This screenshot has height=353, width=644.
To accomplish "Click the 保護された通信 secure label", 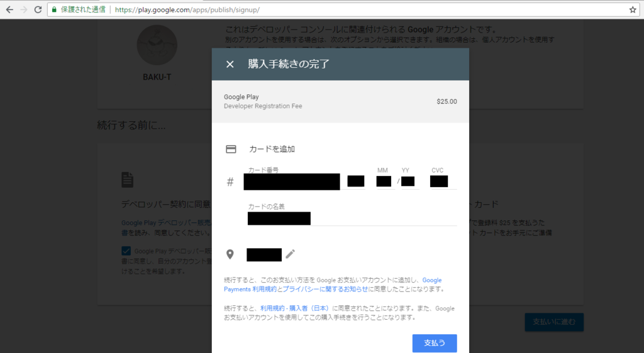I will click(x=84, y=9).
